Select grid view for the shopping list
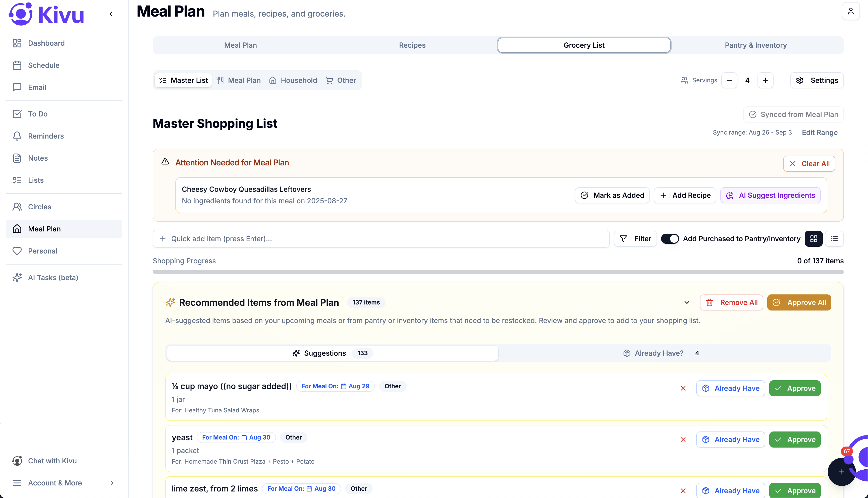 (813, 238)
